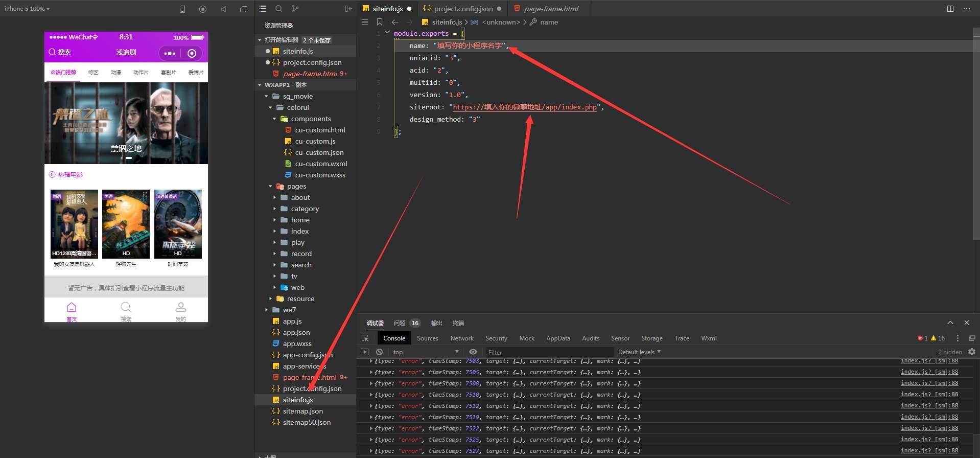Click the phone device icon in simulator toolbar
The width and height of the screenshot is (980, 458).
pyautogui.click(x=182, y=9)
